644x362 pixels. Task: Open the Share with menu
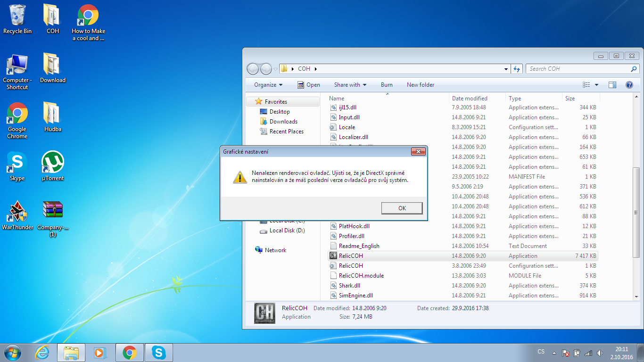[350, 85]
